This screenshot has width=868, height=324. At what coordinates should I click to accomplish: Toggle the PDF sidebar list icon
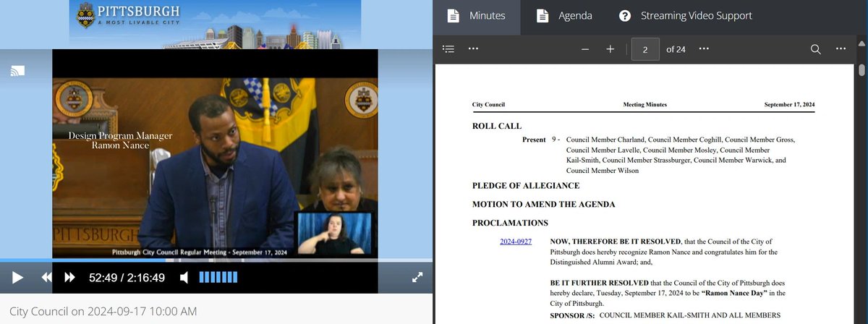(x=448, y=49)
